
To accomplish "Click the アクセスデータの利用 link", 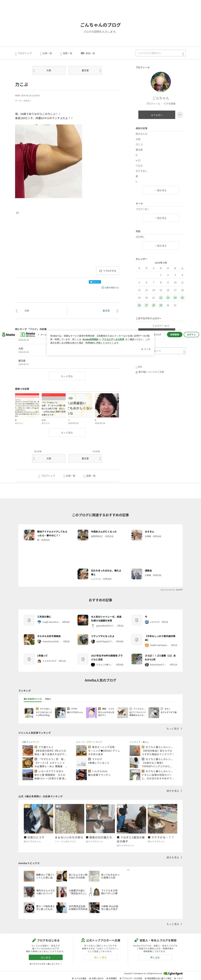I will click(113, 339).
